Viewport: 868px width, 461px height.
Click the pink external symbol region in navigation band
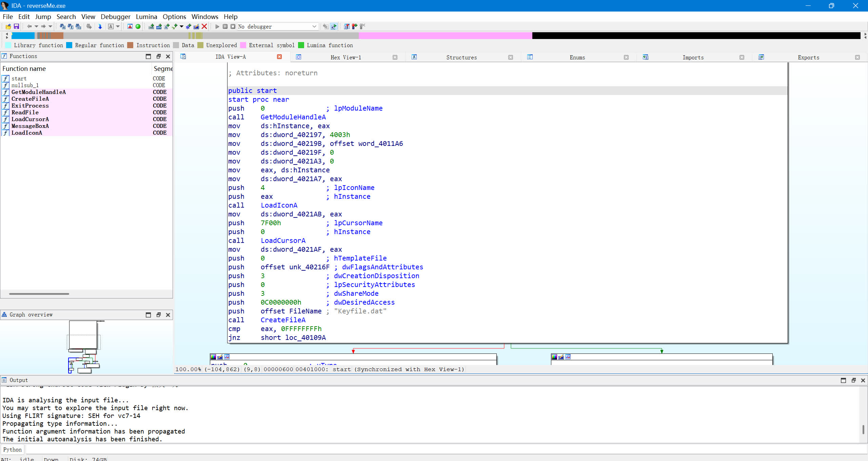point(445,35)
